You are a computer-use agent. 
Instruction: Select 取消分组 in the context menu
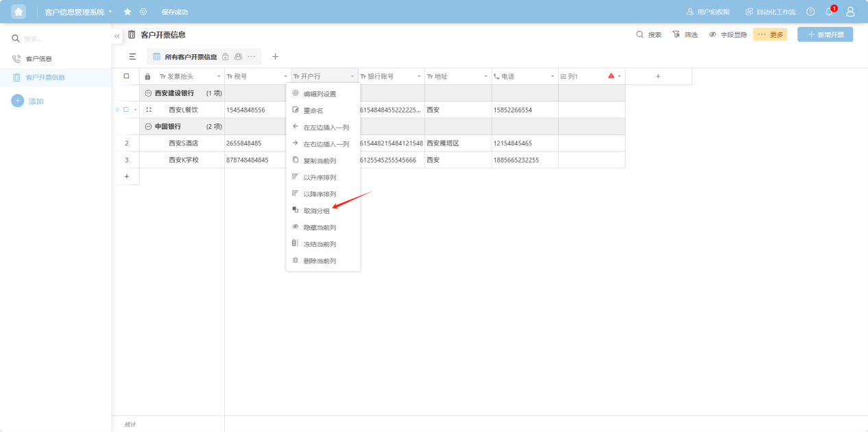317,211
